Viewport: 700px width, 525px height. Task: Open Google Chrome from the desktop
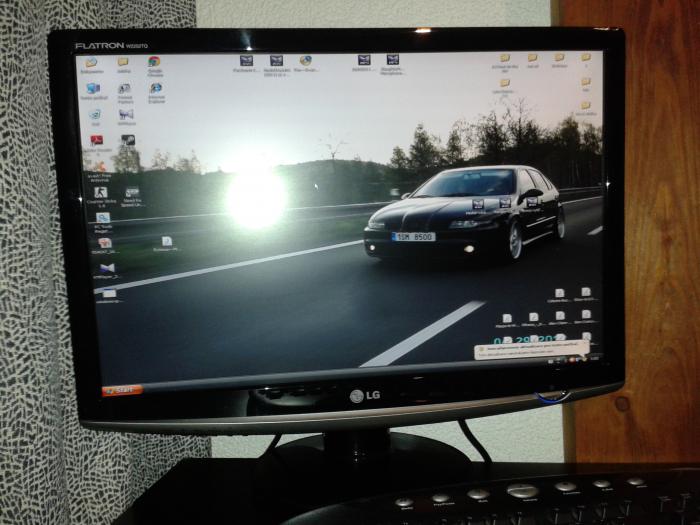coord(154,62)
